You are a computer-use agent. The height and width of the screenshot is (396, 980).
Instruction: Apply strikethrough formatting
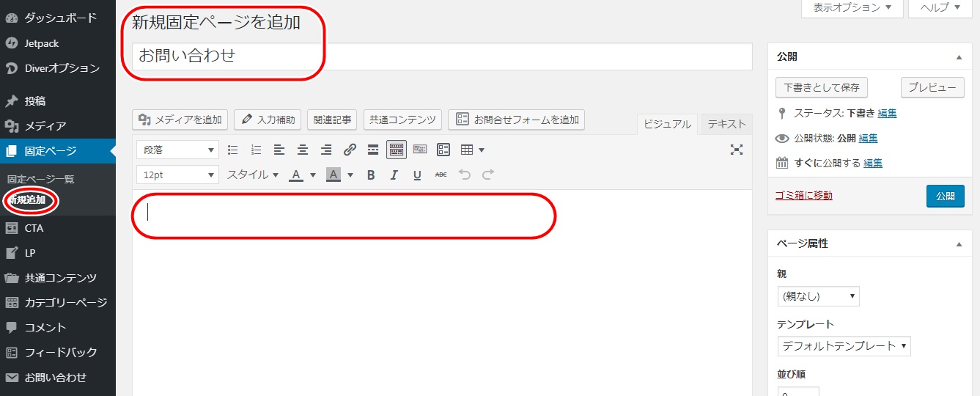pyautogui.click(x=441, y=175)
